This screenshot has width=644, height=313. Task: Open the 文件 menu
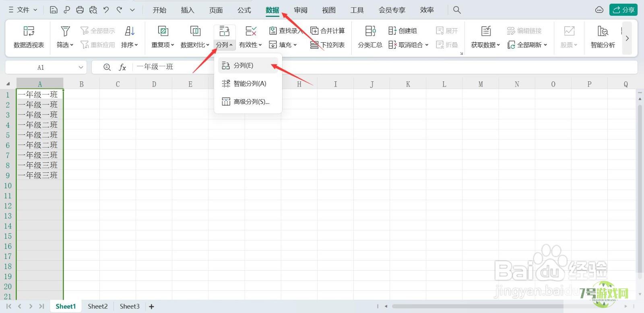(23, 10)
